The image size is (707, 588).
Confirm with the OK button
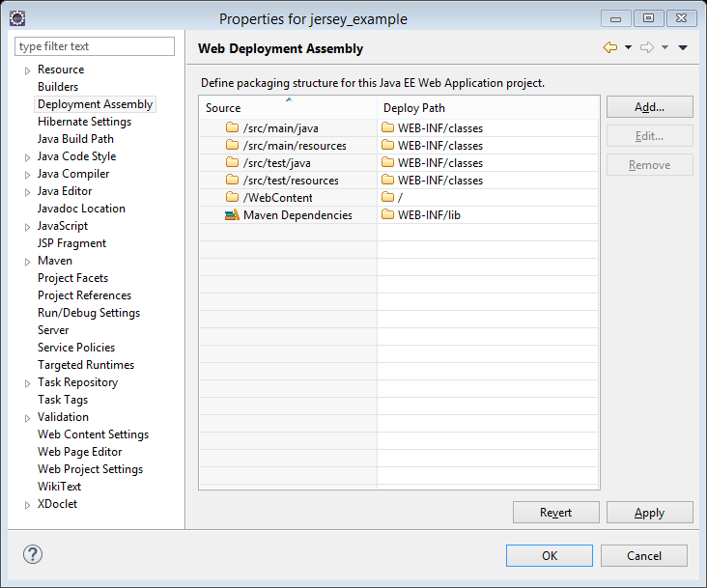tap(550, 555)
